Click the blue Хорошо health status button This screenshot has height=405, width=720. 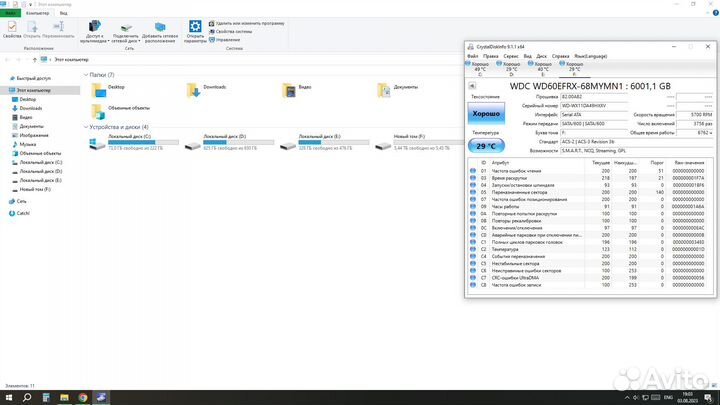coord(486,113)
